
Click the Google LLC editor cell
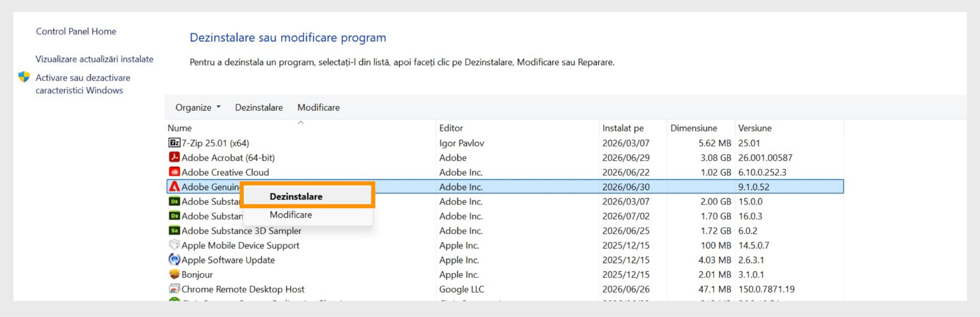coord(461,289)
